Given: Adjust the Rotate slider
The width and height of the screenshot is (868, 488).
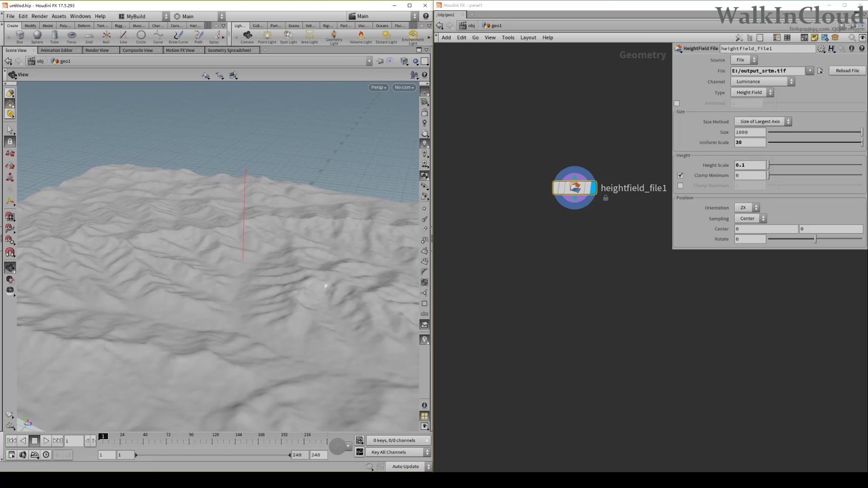Looking at the screenshot, I should (x=815, y=239).
